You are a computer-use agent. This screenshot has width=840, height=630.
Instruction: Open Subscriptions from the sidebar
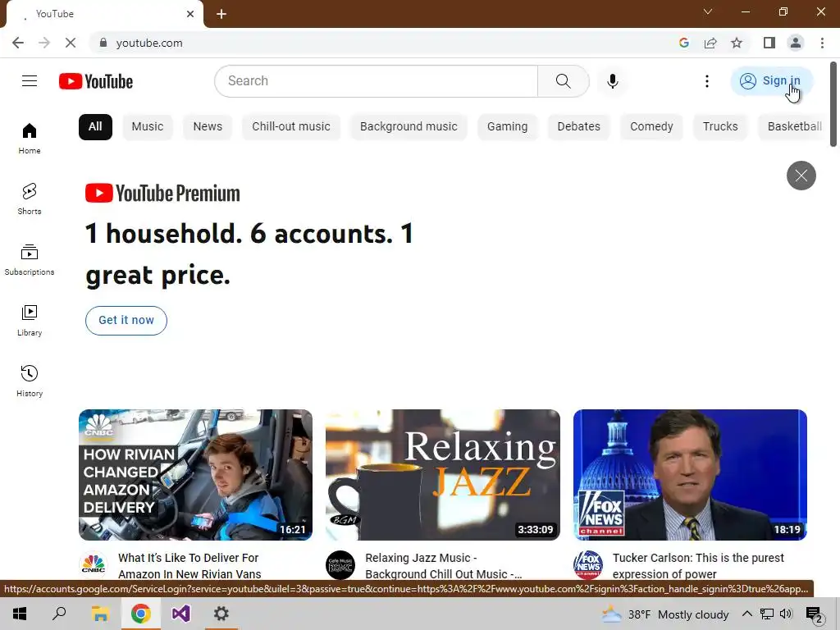30,260
